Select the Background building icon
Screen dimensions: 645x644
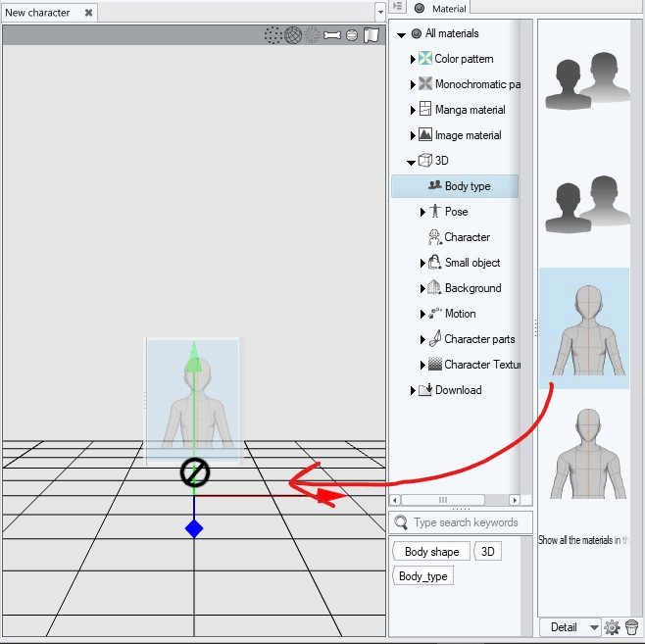point(434,287)
